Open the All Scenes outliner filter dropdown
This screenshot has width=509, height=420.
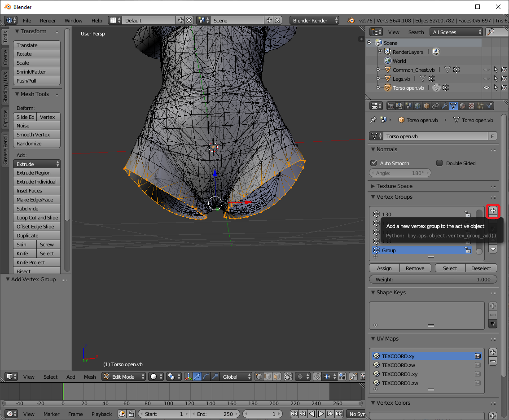coord(456,32)
